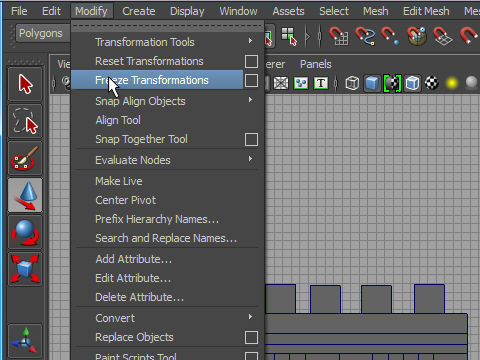480x360 pixels.
Task: Expand Evaluate Nodes submenu arrow
Action: click(x=250, y=159)
